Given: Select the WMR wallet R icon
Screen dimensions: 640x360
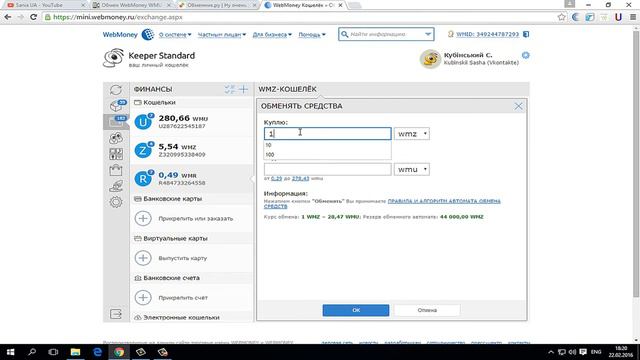Looking at the screenshot, I should (x=143, y=178).
